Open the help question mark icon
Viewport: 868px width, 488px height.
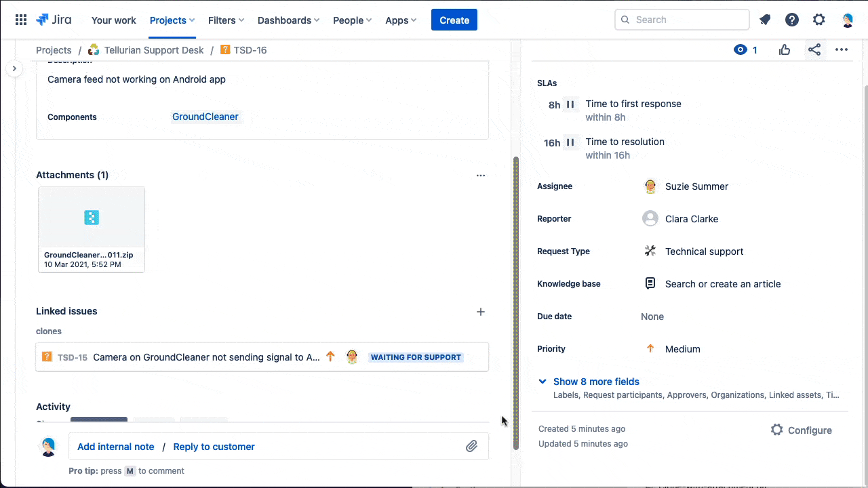pyautogui.click(x=792, y=20)
